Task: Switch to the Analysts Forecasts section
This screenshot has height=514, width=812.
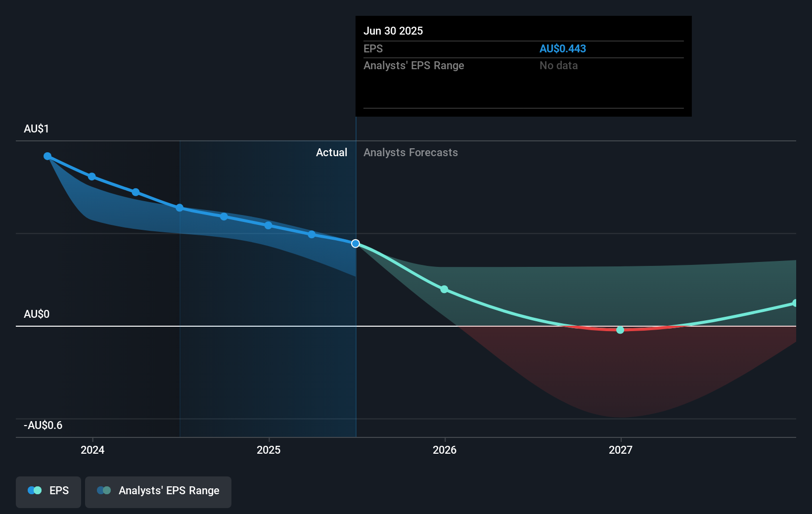Action: tap(410, 152)
